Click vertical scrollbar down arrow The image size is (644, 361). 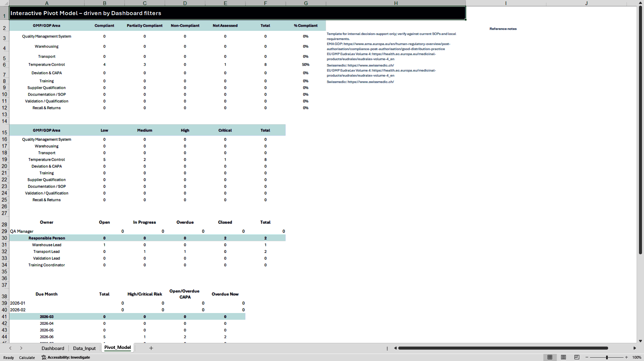coord(640,341)
